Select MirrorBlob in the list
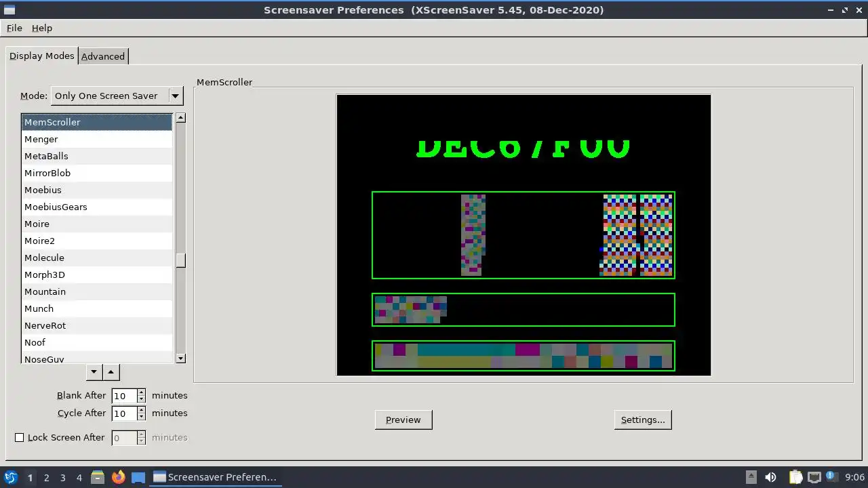The image size is (868, 488). pyautogui.click(x=97, y=173)
